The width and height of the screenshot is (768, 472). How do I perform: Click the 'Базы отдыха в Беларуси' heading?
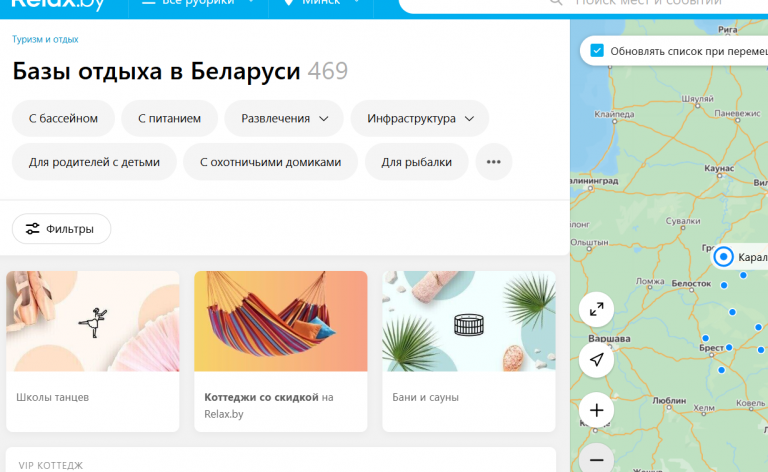pos(156,71)
